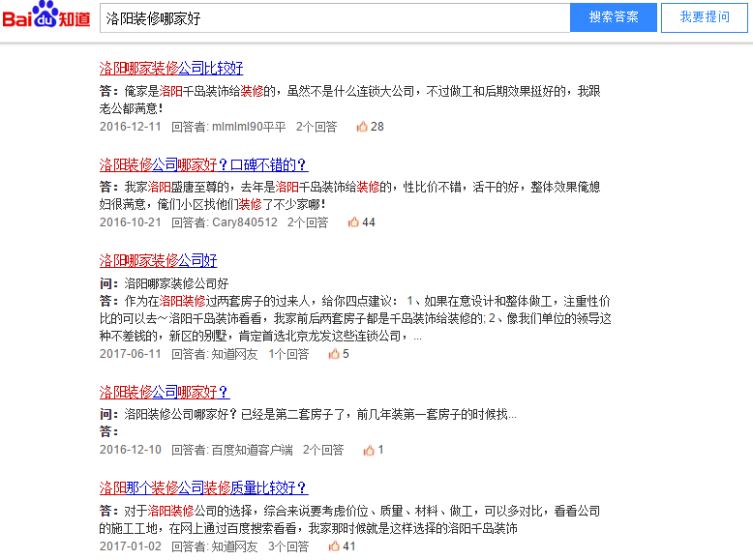753x560 pixels.
Task: Click thumbs-up icon showing 28 likes
Action: [x=363, y=127]
